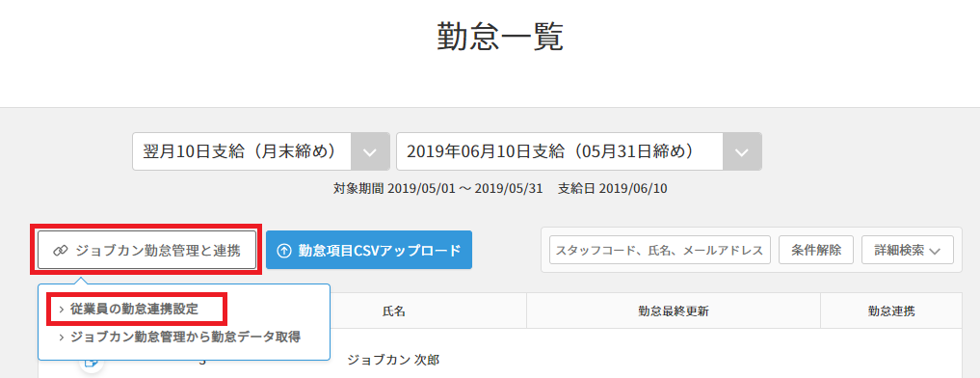Click the 勤怠連携 column header
980x378 pixels.
tap(891, 311)
